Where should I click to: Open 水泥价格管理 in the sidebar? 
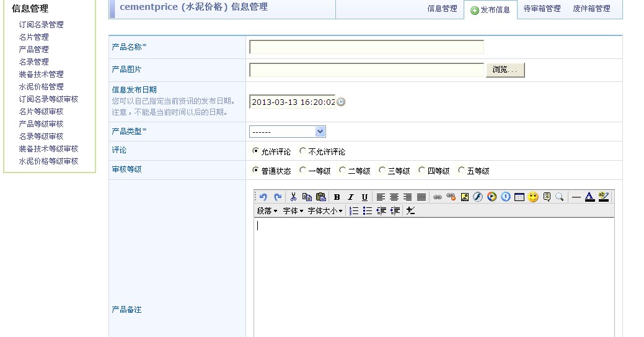(41, 86)
